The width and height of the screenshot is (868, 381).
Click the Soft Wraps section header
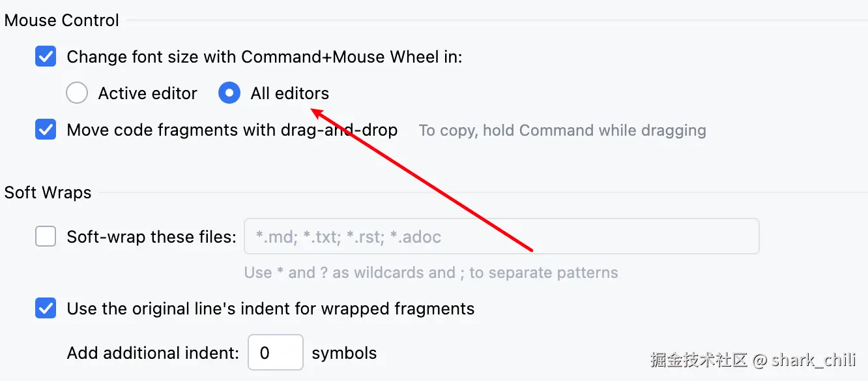click(48, 192)
